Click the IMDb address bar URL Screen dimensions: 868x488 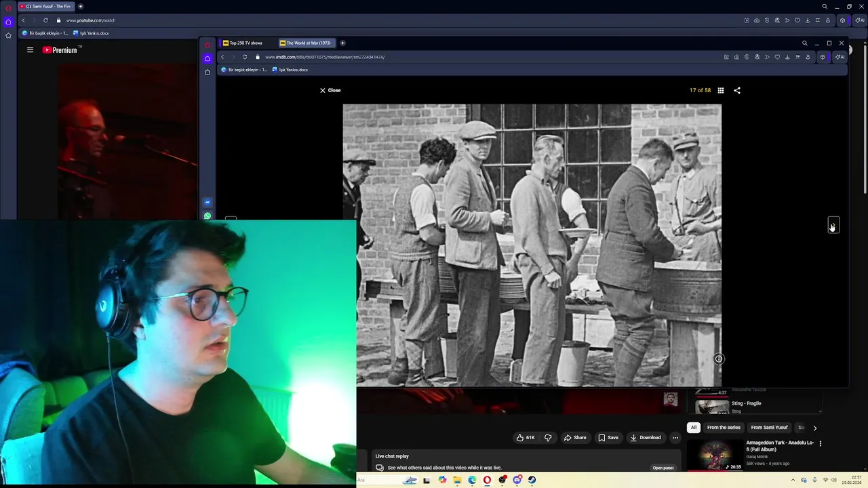coord(325,57)
